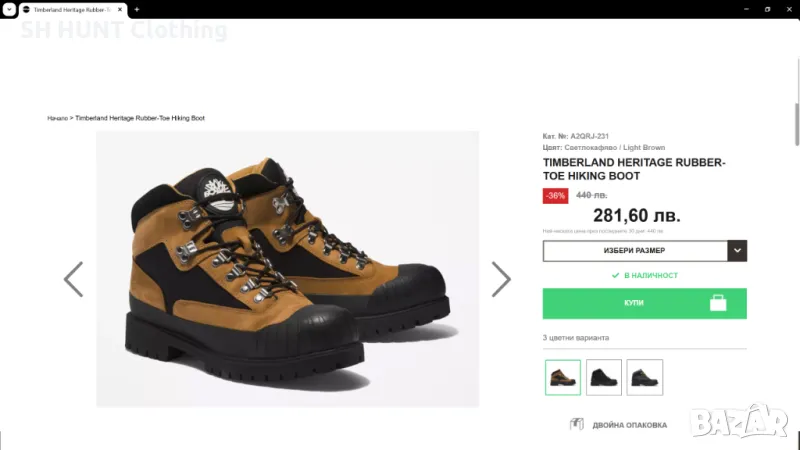Screen dimensions: 800x450
Task: Go to Начало breadcrumb link
Action: [x=57, y=118]
